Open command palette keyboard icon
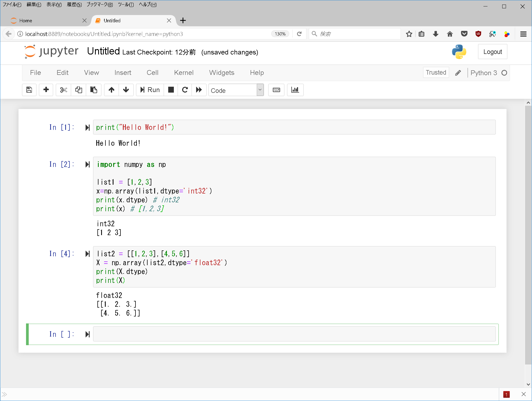 pyautogui.click(x=276, y=90)
